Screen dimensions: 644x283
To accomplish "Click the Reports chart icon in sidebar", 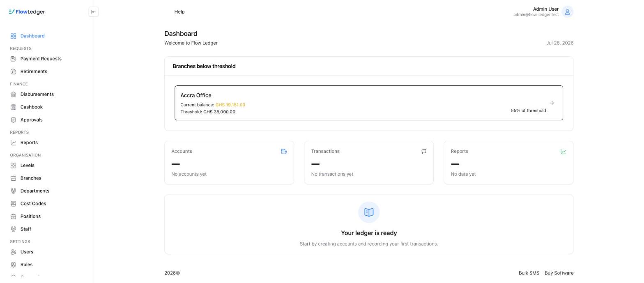I will (13, 143).
